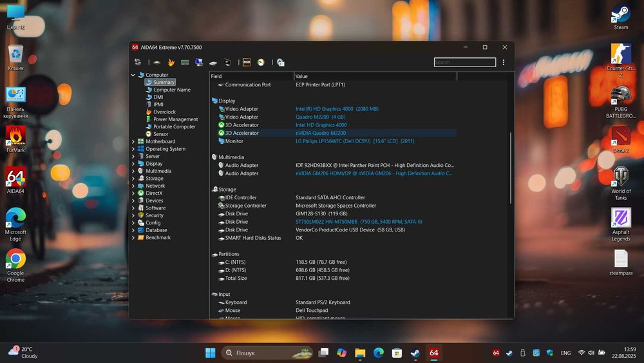Select PUBG BATTLEGROUNDS desktop icon
Screen dimensions: 644x363
[x=621, y=101]
